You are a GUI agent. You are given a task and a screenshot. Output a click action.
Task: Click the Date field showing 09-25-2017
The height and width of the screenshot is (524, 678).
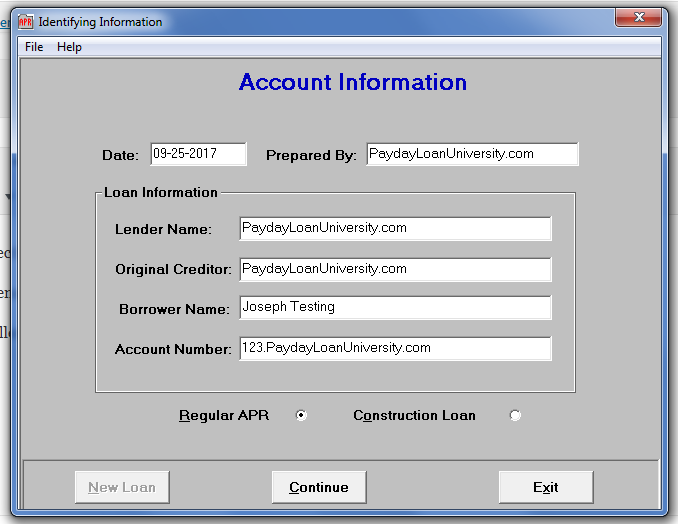[x=198, y=154]
